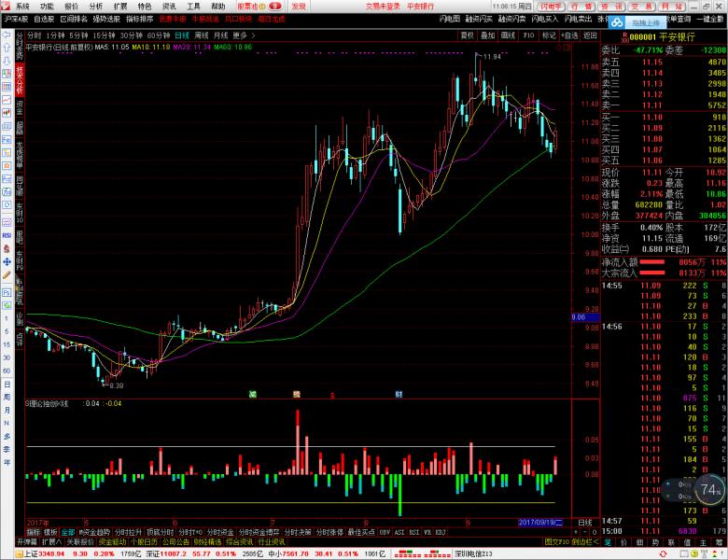Viewport: 728px width, 560px height.
Task: Expand the 更多 periods dropdown
Action: [244, 35]
